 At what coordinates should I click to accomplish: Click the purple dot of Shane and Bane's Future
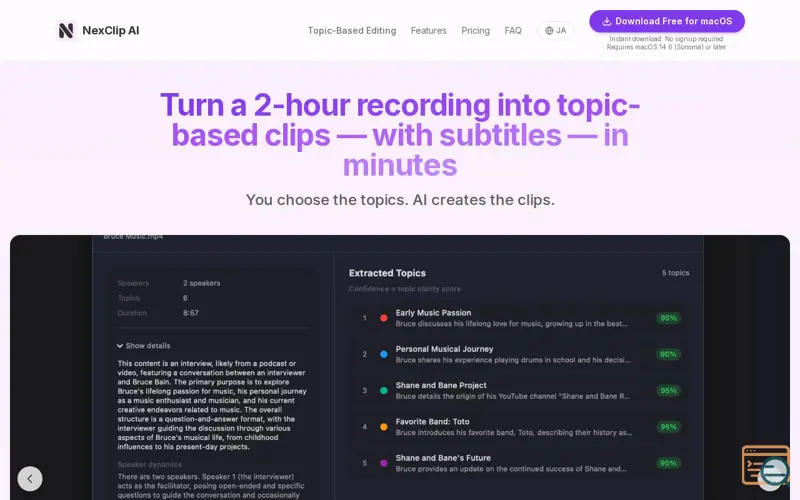384,463
